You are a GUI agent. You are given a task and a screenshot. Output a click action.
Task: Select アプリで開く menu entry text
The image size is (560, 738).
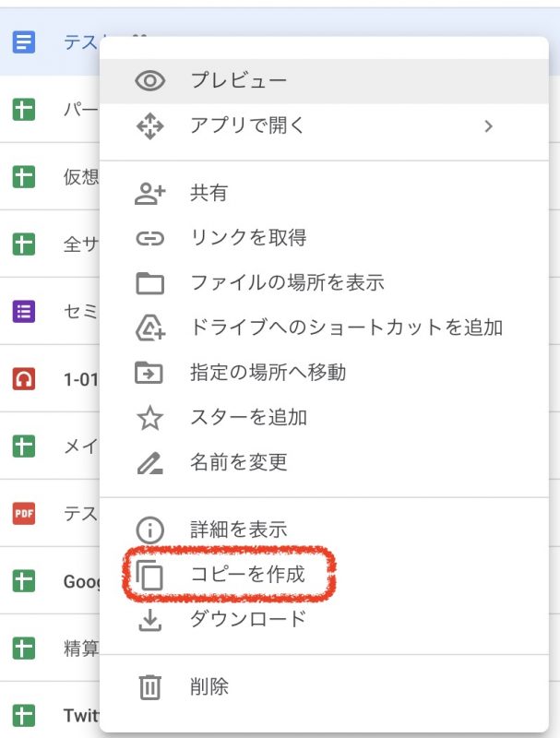click(247, 126)
